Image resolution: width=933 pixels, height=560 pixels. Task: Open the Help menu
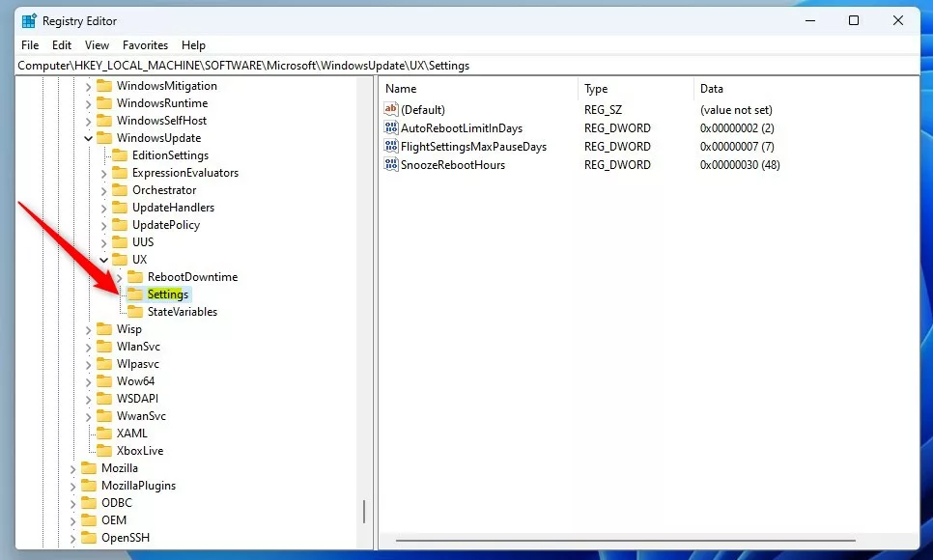click(x=193, y=45)
